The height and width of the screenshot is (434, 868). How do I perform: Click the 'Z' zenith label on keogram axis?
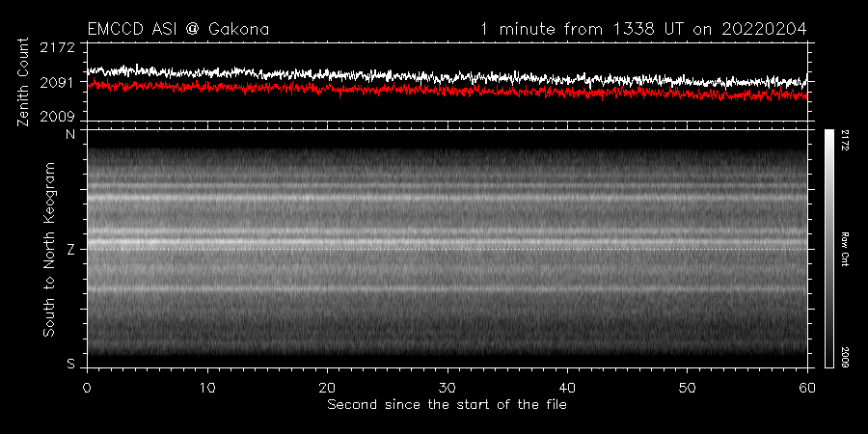(70, 250)
